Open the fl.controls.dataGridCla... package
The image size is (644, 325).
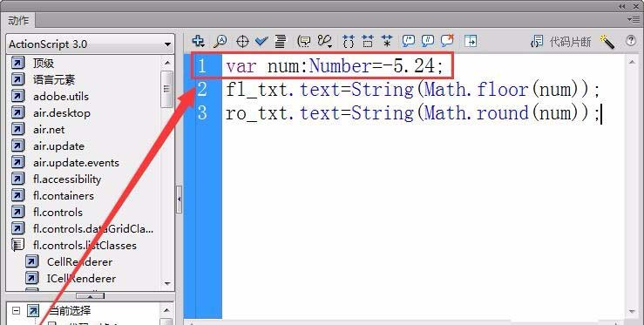93,229
